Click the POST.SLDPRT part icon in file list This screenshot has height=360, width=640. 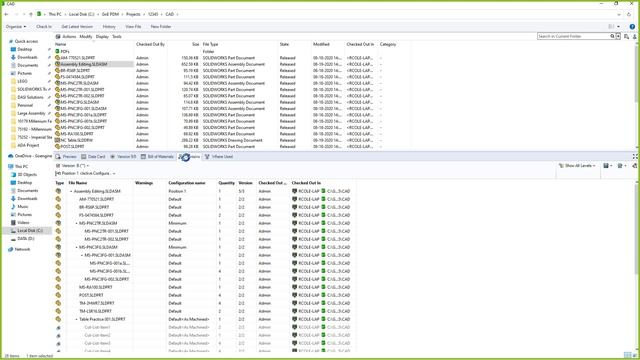pos(58,147)
